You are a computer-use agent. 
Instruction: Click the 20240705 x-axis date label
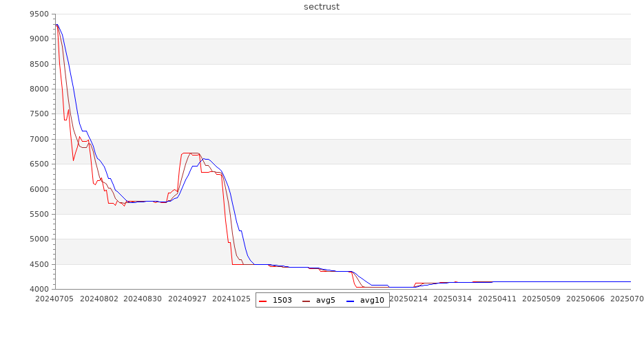pos(55,299)
